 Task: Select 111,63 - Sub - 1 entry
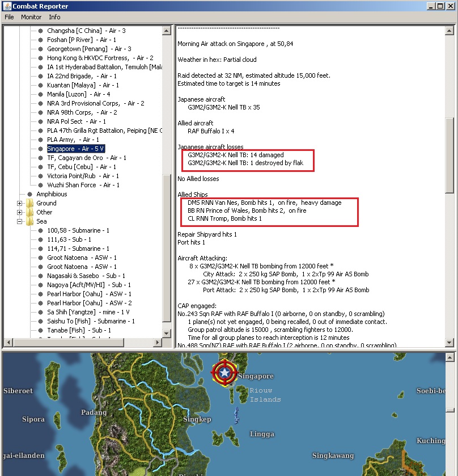click(x=69, y=239)
